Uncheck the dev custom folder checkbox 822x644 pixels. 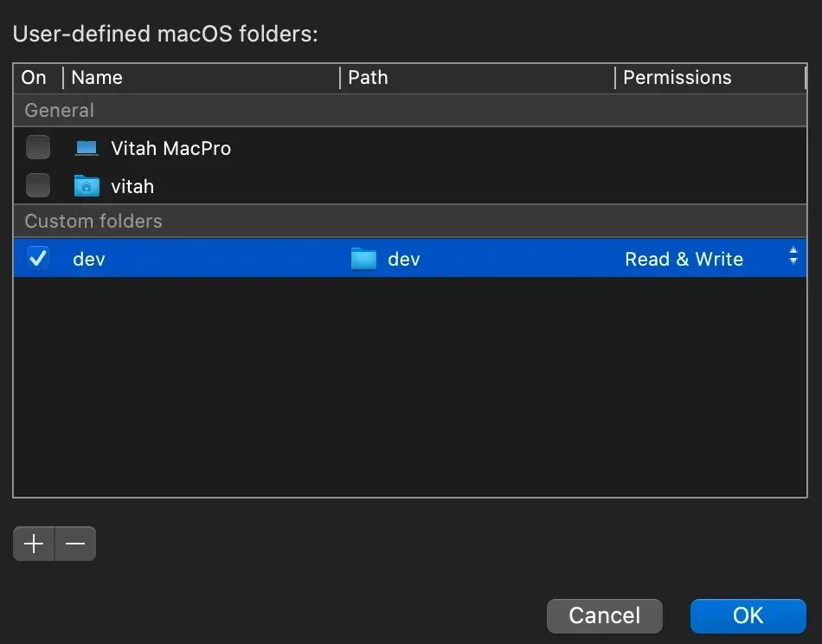click(38, 258)
